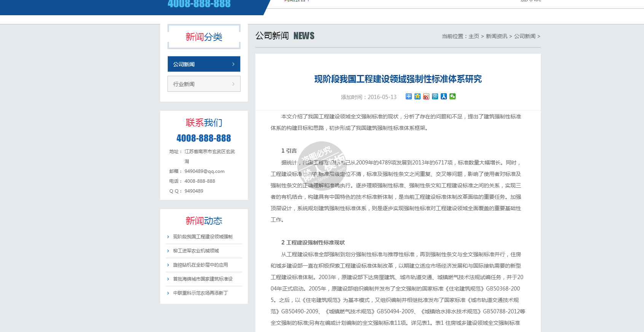
Task: Click the blue plus more-share icon
Action: (408, 96)
